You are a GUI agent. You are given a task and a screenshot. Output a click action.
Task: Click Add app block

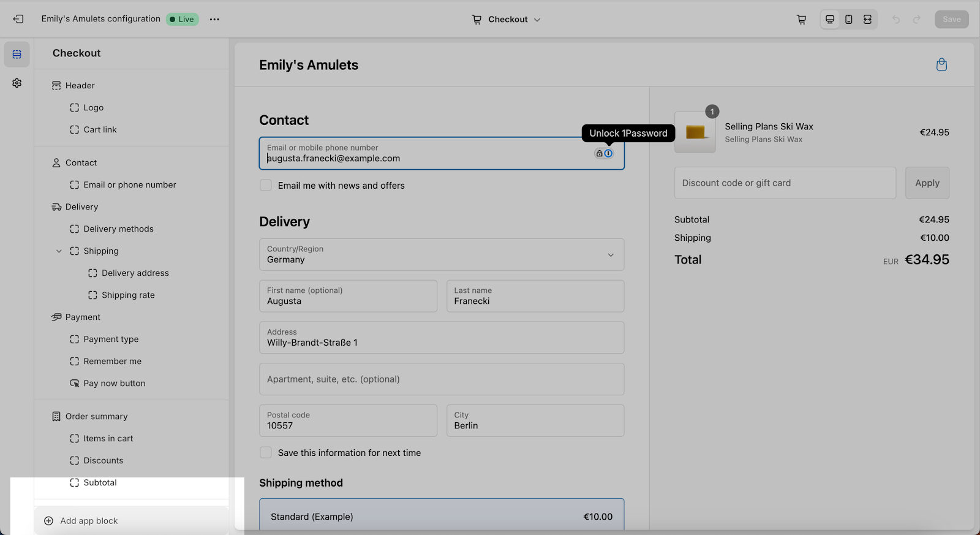click(89, 521)
